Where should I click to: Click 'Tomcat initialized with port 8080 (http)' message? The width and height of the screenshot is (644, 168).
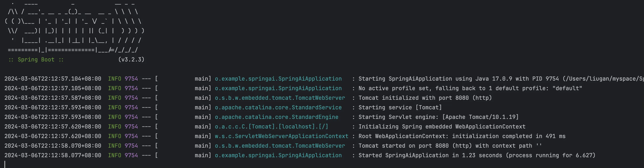tap(425, 98)
